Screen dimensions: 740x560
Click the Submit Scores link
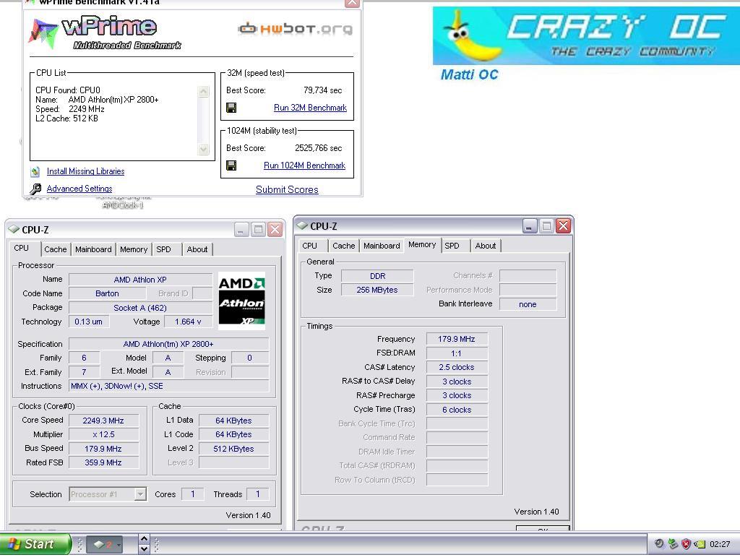[287, 189]
